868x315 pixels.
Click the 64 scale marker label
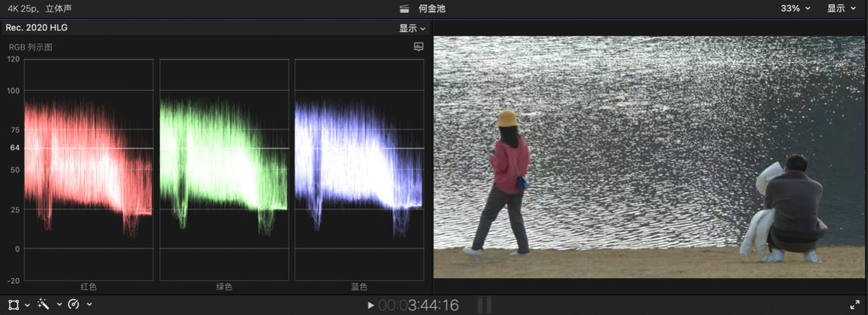pos(14,148)
